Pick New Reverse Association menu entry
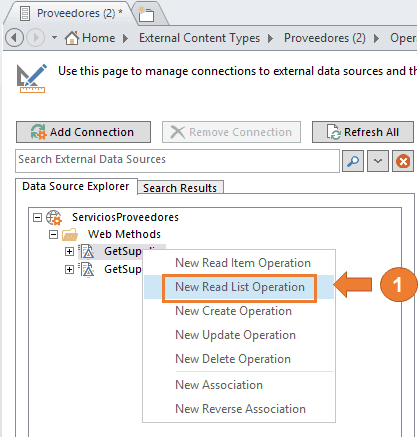The width and height of the screenshot is (418, 437). point(240,409)
